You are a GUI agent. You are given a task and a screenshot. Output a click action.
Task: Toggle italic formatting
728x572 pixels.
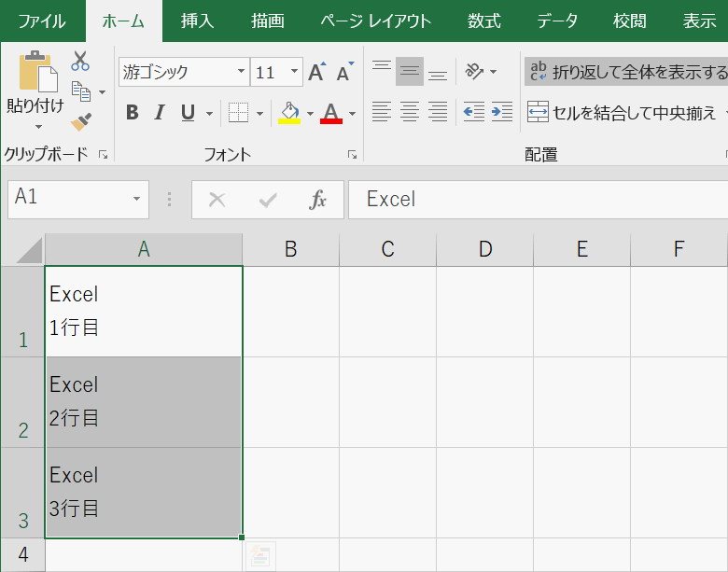point(160,112)
